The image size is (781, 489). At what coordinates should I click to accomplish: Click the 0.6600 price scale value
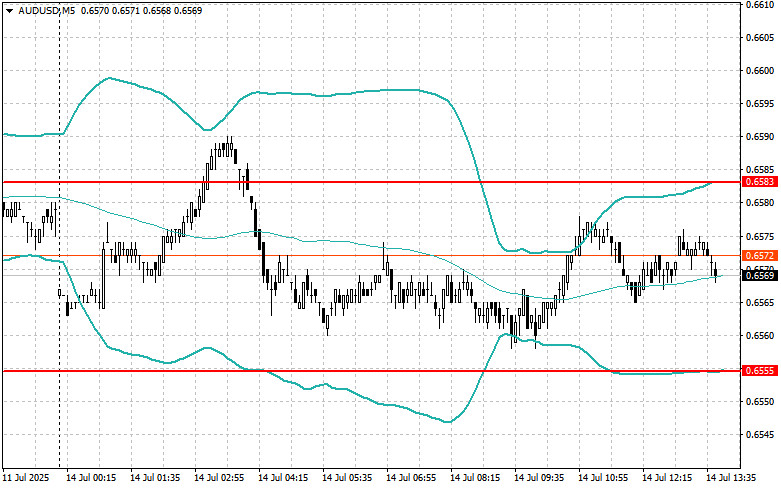pos(760,71)
